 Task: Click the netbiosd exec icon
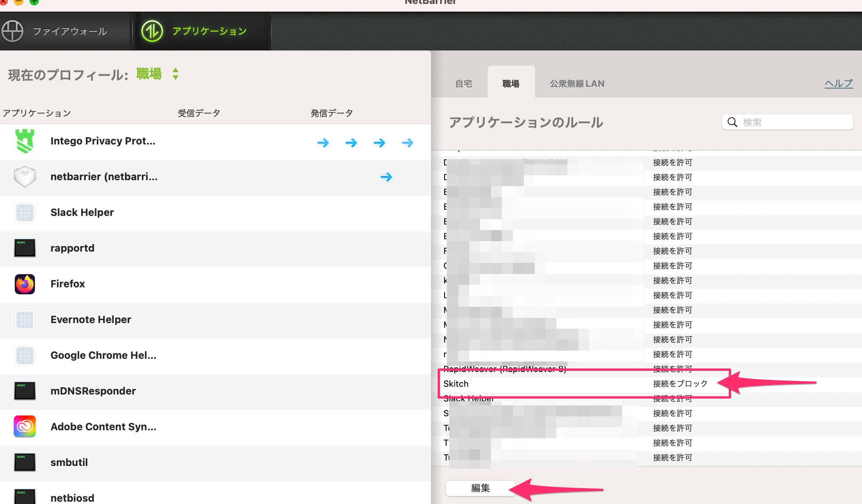pyautogui.click(x=25, y=497)
